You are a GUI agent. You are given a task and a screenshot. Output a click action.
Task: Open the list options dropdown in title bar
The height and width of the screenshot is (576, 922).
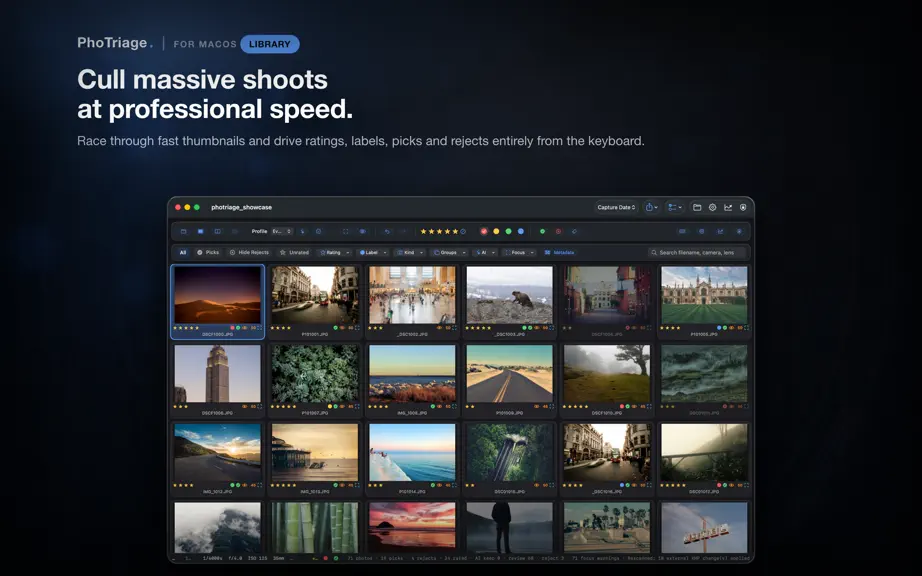click(674, 207)
